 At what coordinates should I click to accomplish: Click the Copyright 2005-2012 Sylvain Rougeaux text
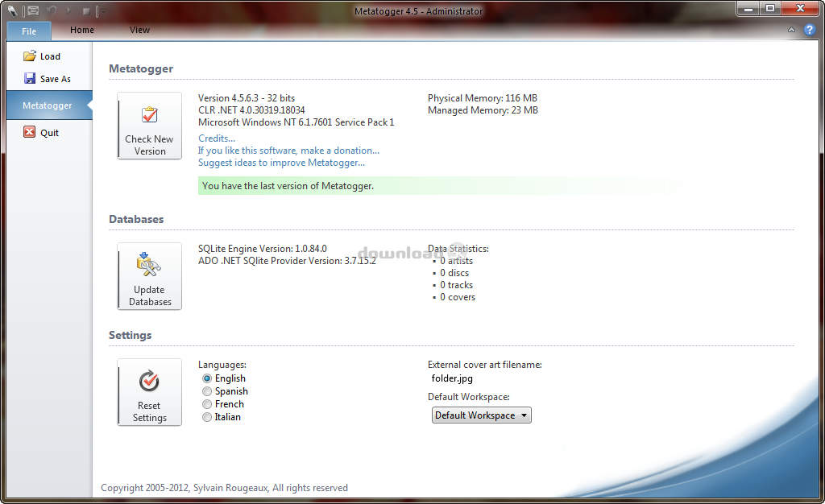pos(224,488)
